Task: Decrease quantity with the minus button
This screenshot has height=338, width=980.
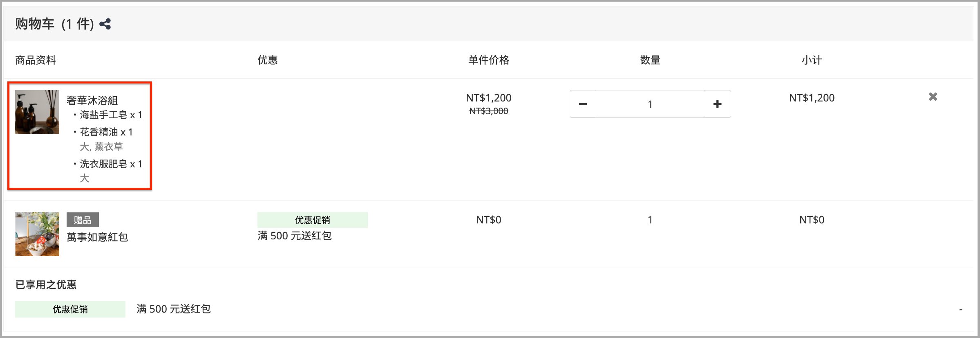Action: (583, 104)
